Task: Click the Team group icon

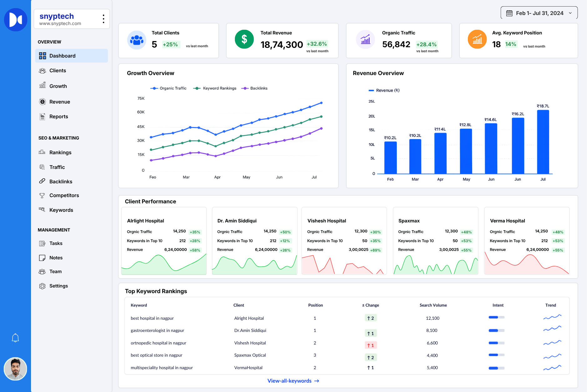Action: pos(42,272)
